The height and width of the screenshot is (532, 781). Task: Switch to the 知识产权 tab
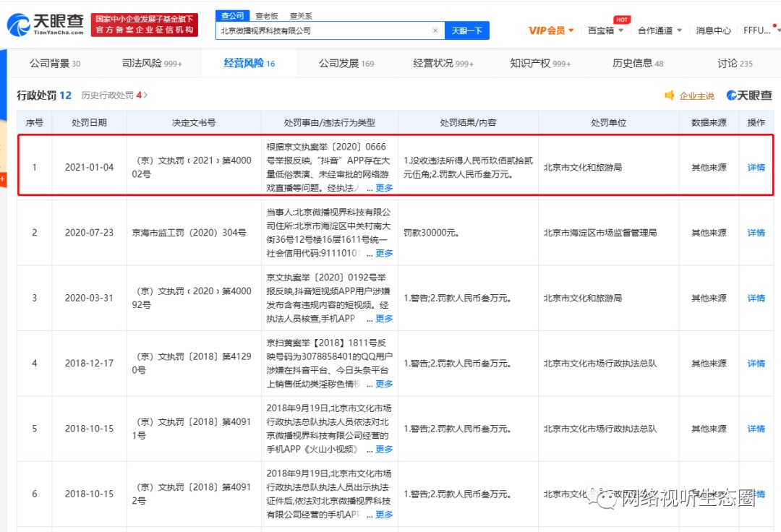click(x=539, y=64)
